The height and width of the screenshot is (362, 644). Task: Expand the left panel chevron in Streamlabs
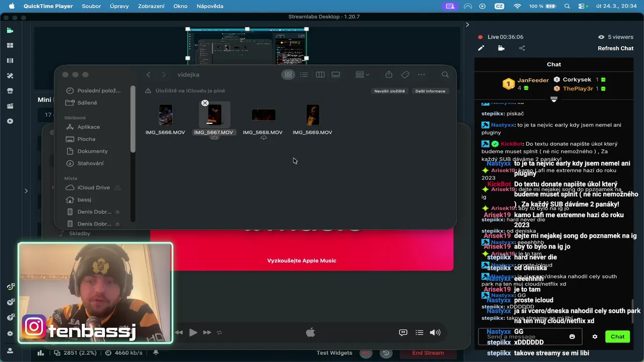click(26, 191)
